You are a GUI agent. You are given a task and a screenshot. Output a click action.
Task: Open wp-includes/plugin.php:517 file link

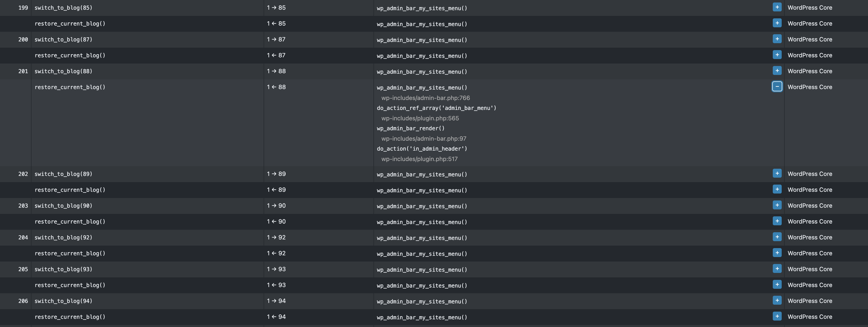click(420, 159)
